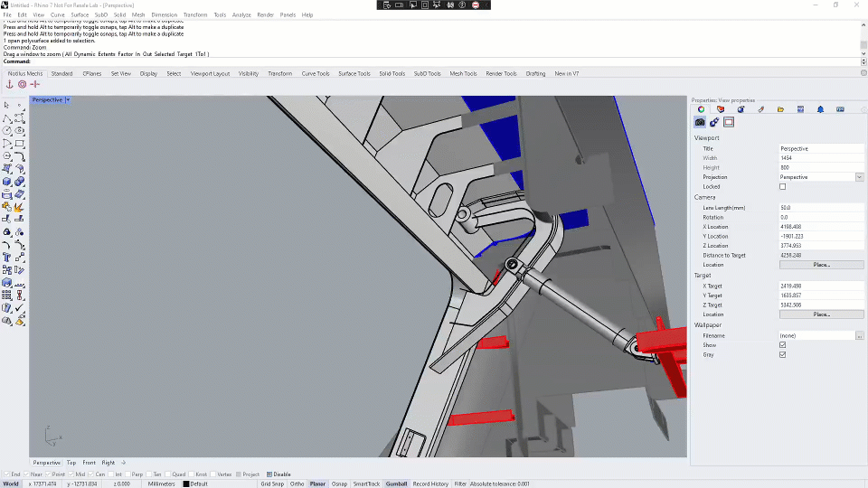Click the red frame icon beside blue spheres

pos(729,122)
